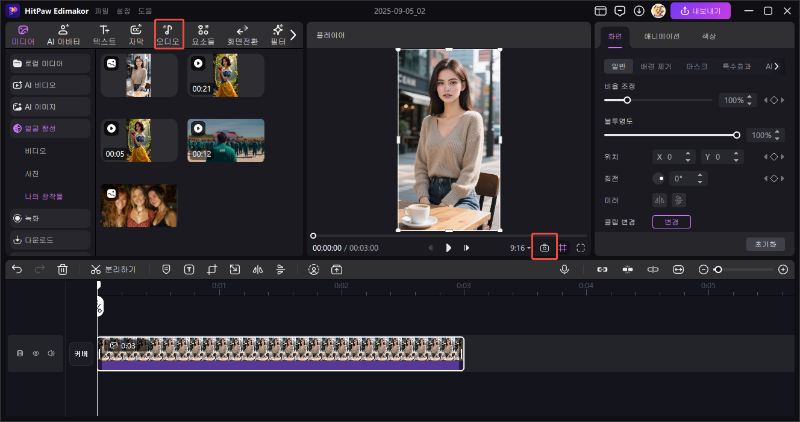Image resolution: width=800 pixels, height=422 pixels.
Task: Toggle track visibility eye icon
Action: pyautogui.click(x=35, y=353)
